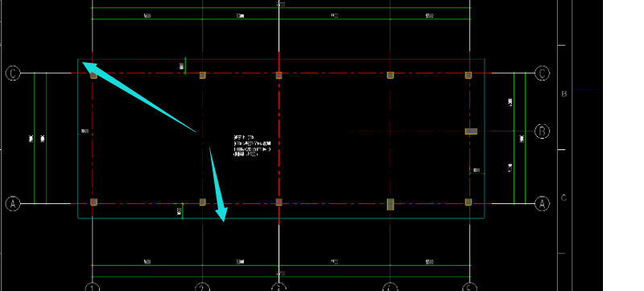Click the letter C beside the right ruler
This screenshot has height=291, width=644.
(x=564, y=198)
